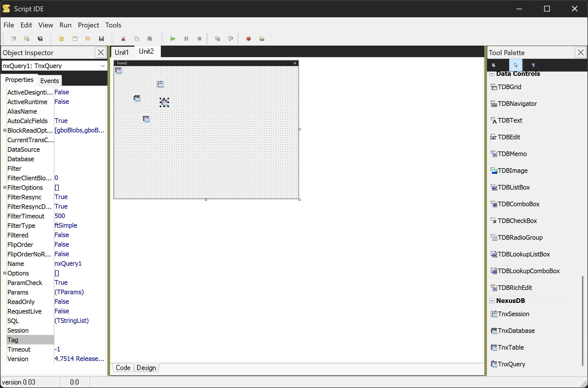Click the Tool Palette vertical scrollbar thumb
The width and height of the screenshot is (588, 388).
click(583, 320)
